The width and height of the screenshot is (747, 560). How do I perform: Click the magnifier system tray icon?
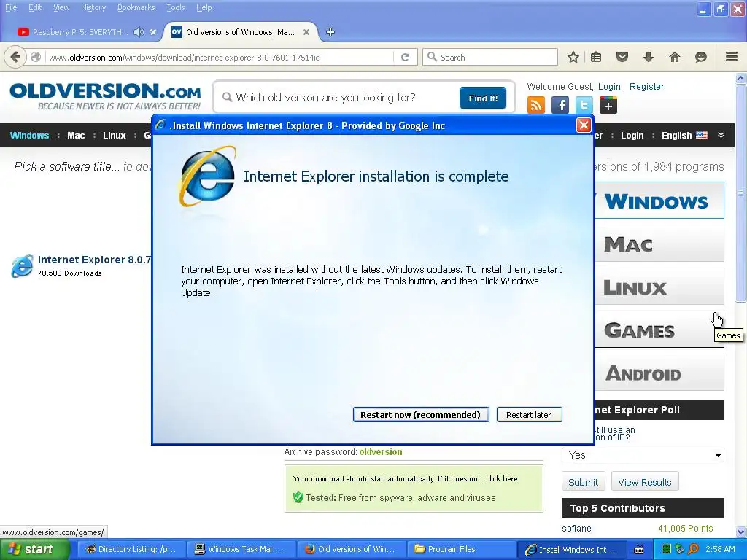pyautogui.click(x=694, y=549)
